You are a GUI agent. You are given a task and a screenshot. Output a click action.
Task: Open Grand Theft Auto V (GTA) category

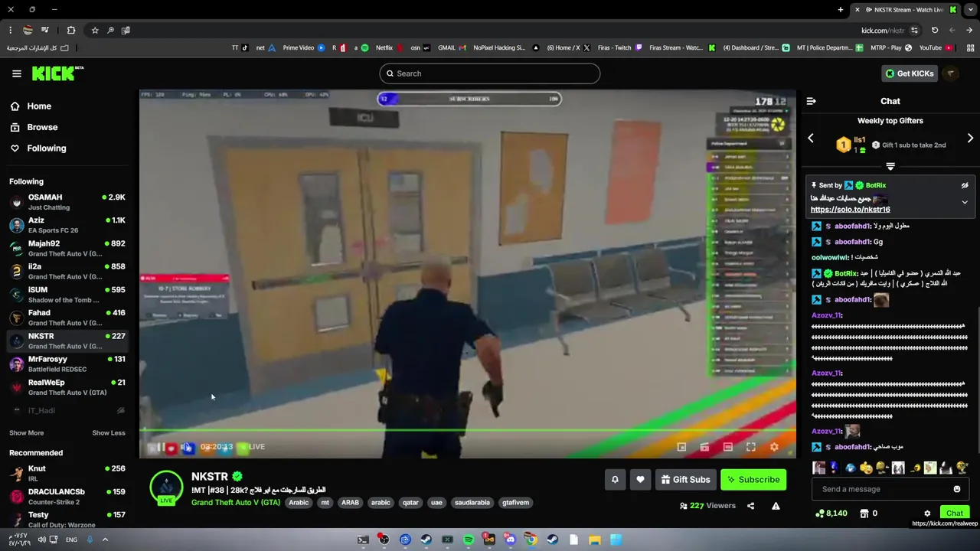pos(236,503)
